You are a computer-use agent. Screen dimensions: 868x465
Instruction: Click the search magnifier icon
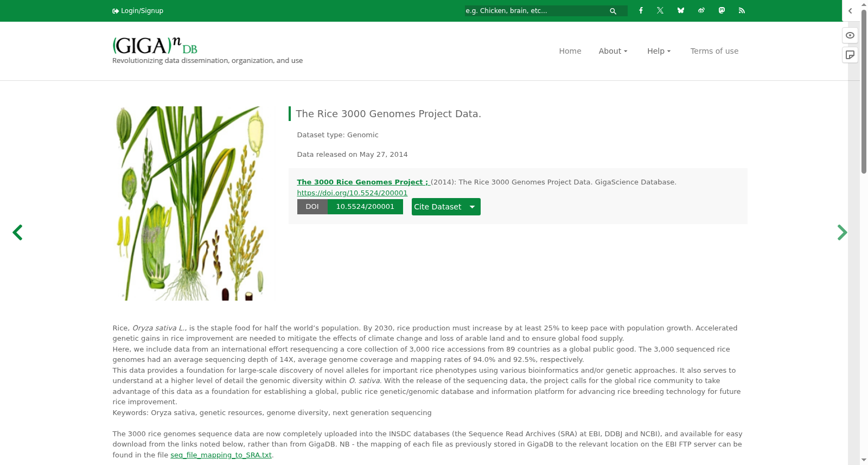[x=613, y=11]
